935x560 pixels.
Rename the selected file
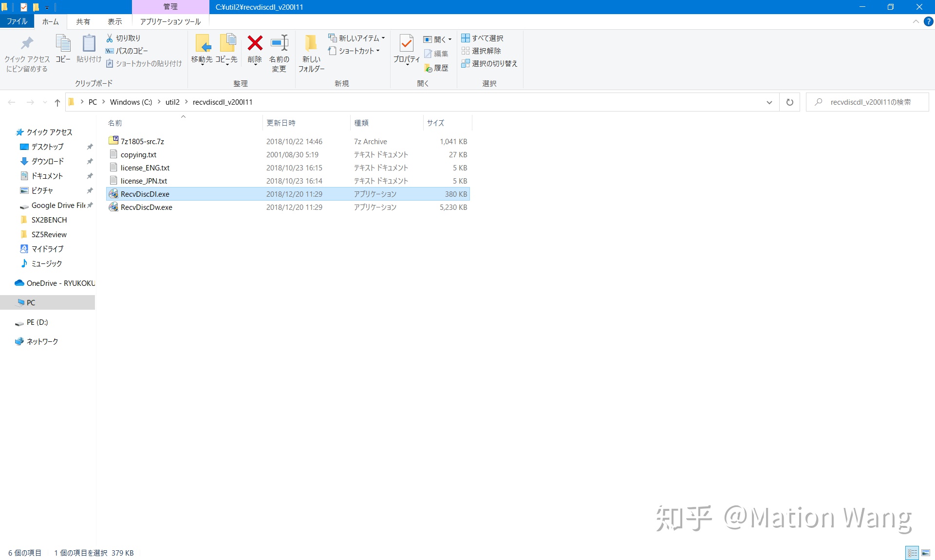click(279, 54)
